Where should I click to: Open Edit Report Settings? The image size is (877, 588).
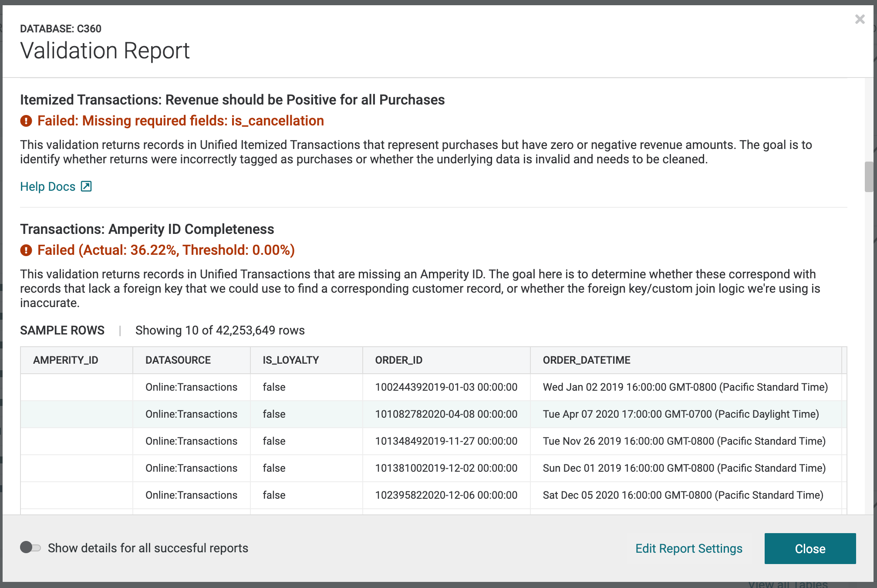689,548
